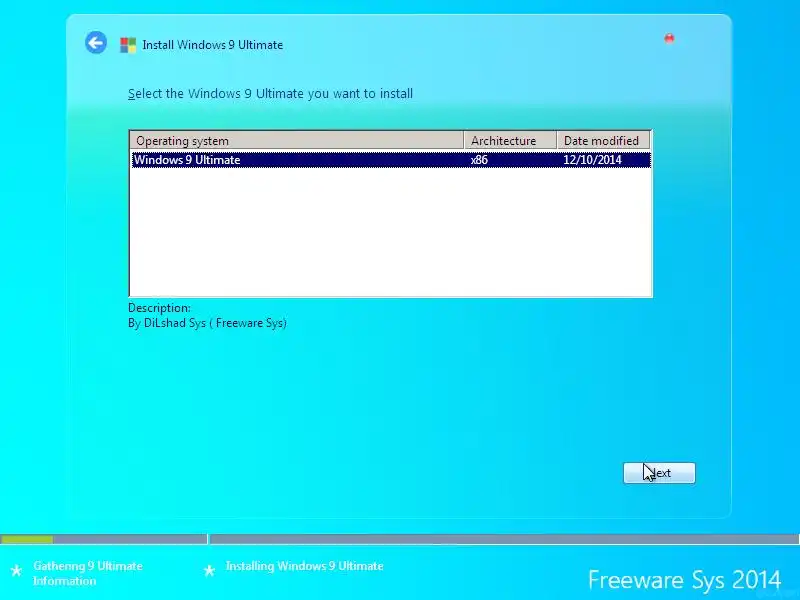Click the Date modified column header
The image size is (800, 600).
tap(604, 140)
